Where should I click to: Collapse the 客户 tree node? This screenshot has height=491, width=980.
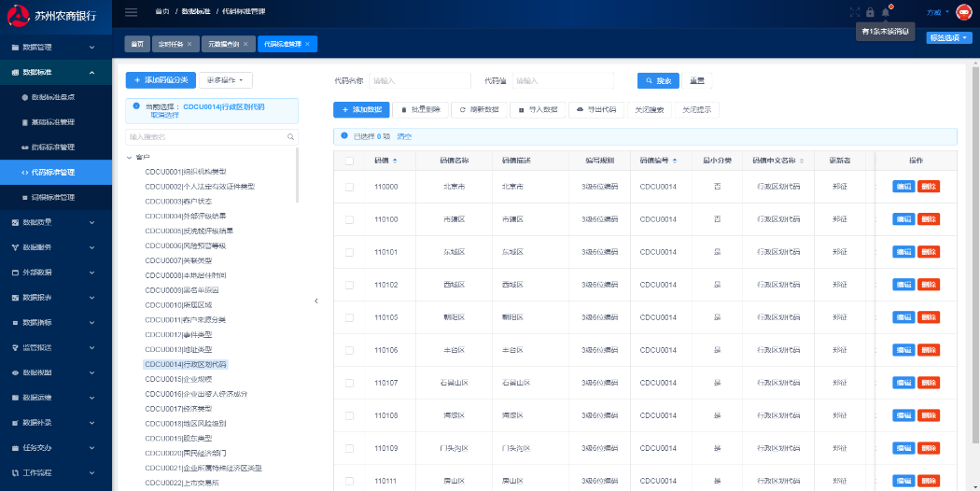(x=129, y=157)
